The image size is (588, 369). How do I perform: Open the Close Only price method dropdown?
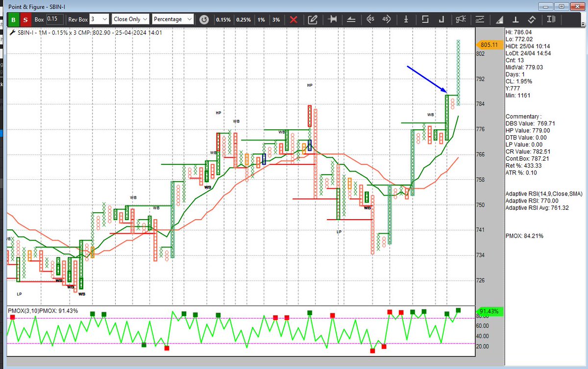pos(129,19)
